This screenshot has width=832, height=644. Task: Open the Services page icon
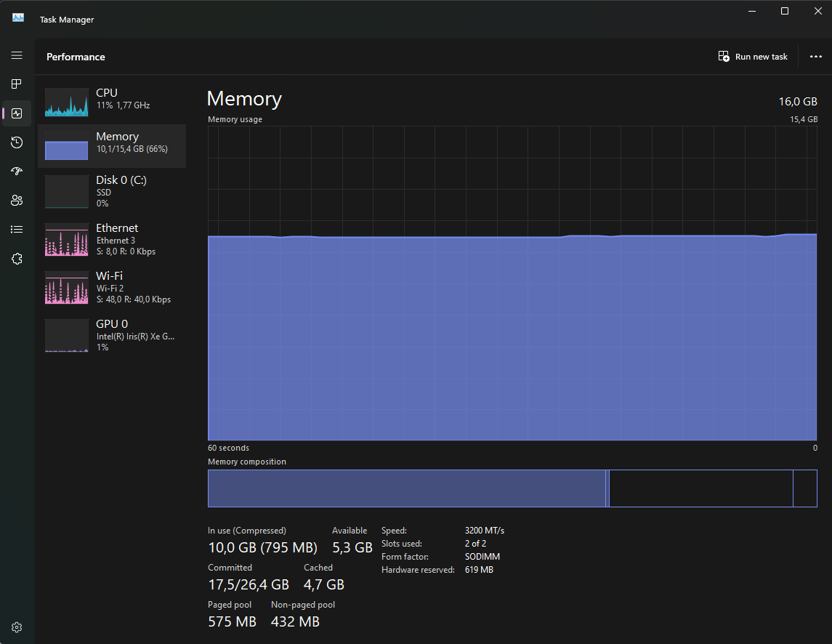17,259
